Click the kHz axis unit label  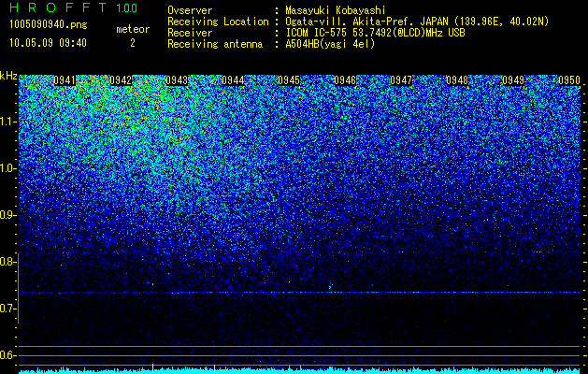[x=8, y=76]
